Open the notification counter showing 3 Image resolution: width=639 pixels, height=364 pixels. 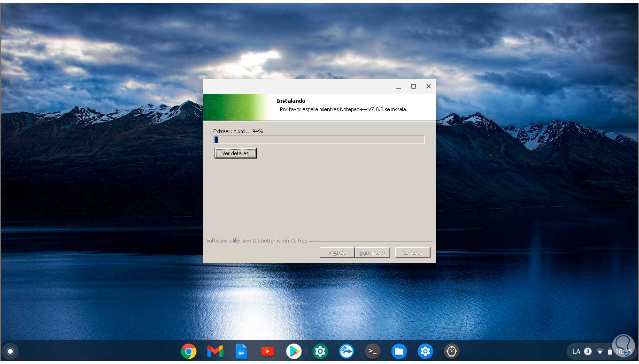click(588, 351)
